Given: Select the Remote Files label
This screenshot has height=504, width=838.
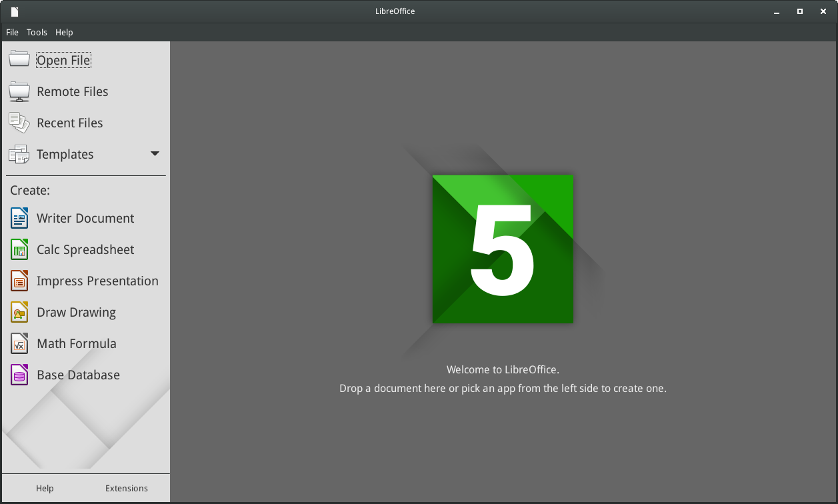Looking at the screenshot, I should [x=72, y=91].
